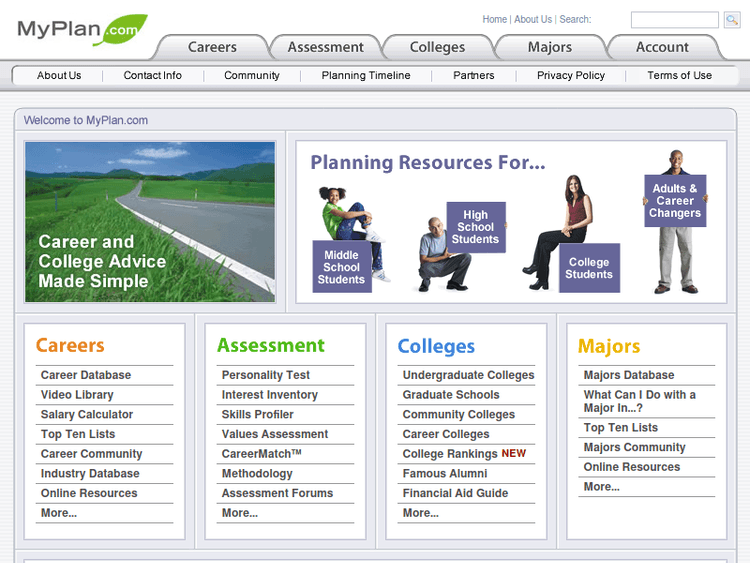Select College Students resource box
This screenshot has width=750, height=563.
589,268
